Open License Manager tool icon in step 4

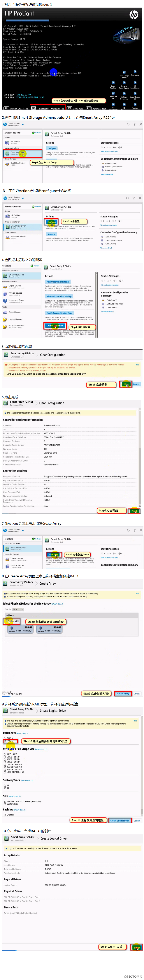point(5,320)
